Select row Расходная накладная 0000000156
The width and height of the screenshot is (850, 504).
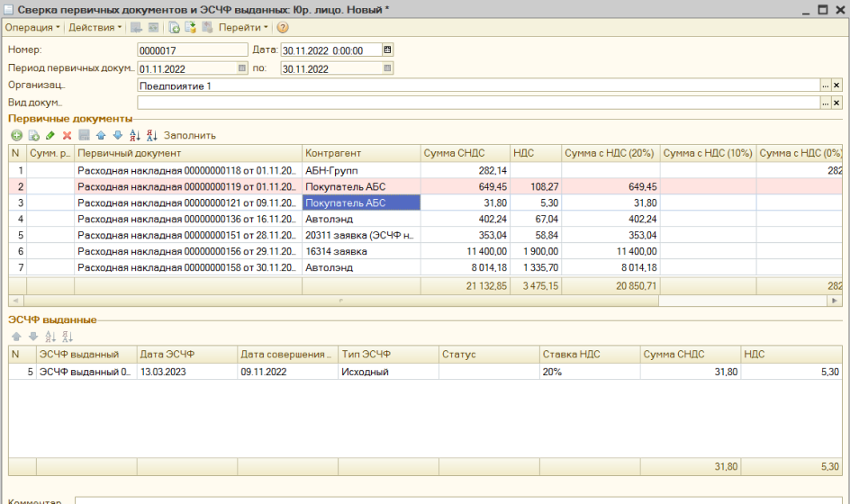425,251
